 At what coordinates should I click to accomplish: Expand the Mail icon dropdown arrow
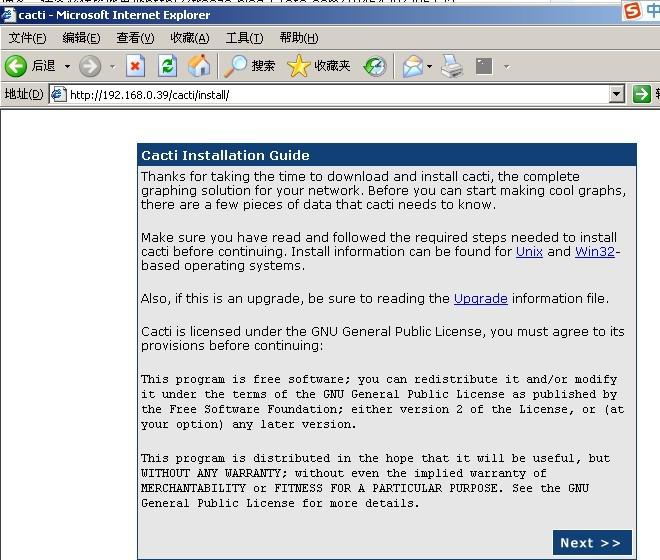click(x=429, y=66)
